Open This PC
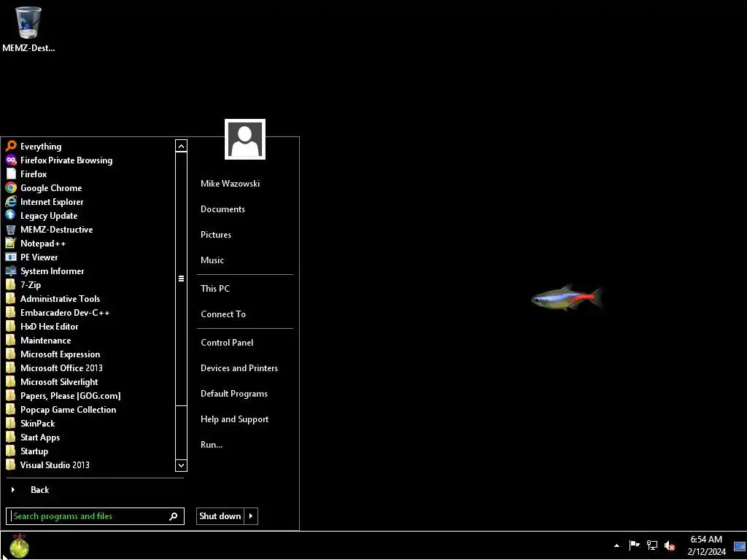Image resolution: width=747 pixels, height=560 pixels. click(x=215, y=289)
